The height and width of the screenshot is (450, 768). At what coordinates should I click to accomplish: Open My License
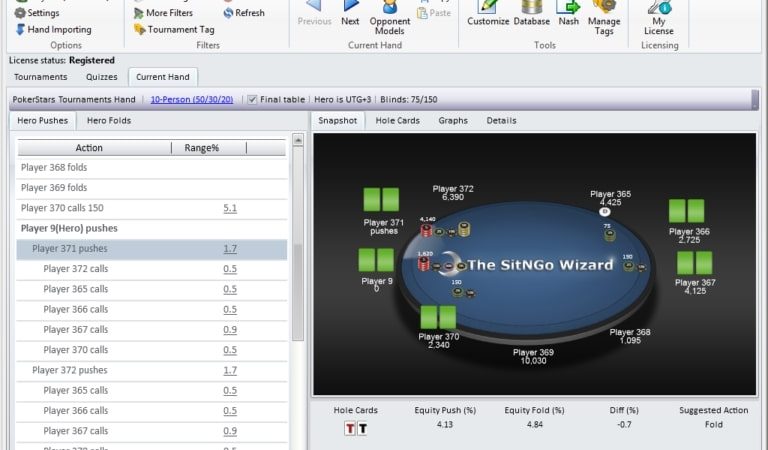(x=659, y=18)
